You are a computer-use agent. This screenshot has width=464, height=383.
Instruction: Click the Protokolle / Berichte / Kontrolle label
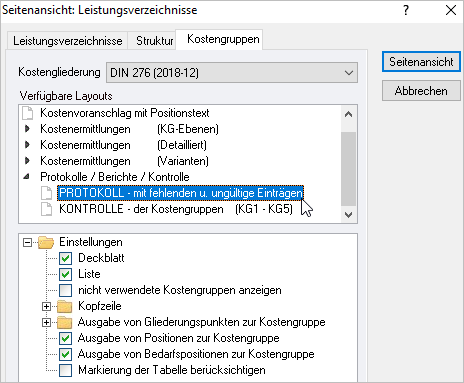[115, 177]
